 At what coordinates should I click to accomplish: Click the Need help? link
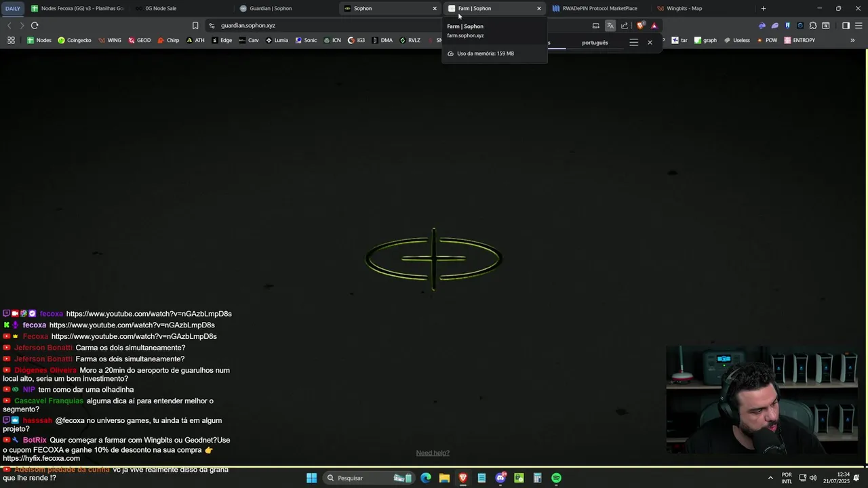(x=433, y=453)
